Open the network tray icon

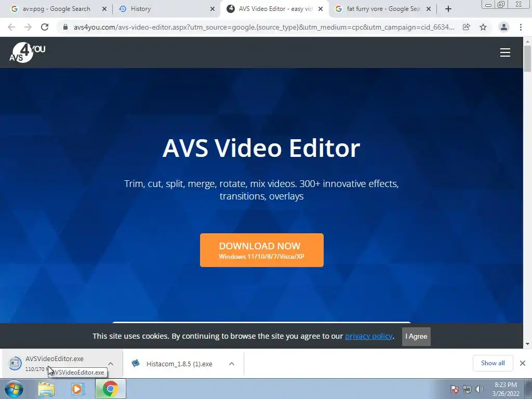[467, 389]
